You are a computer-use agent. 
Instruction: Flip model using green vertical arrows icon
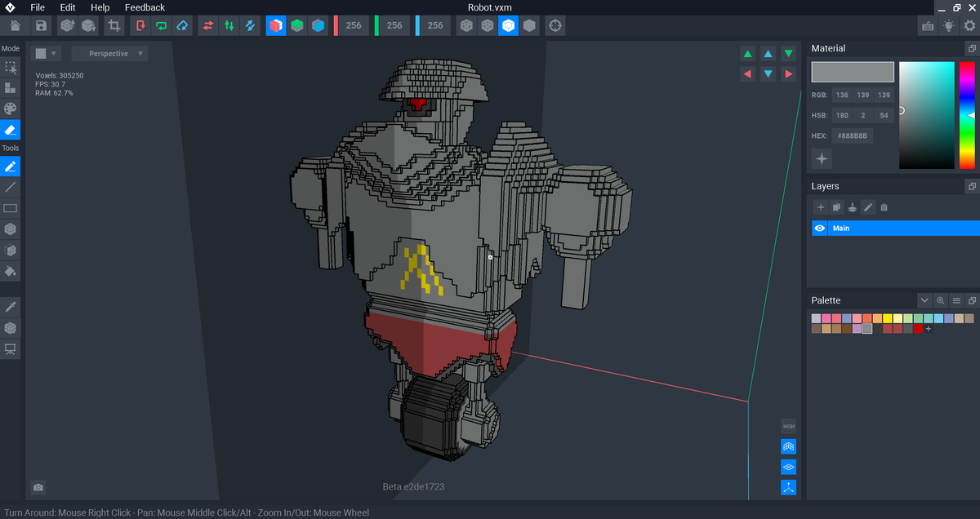(x=229, y=25)
